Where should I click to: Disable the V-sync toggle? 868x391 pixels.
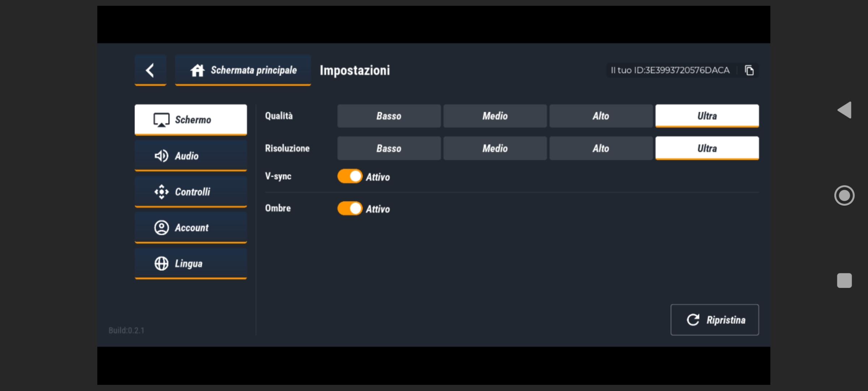coord(350,176)
